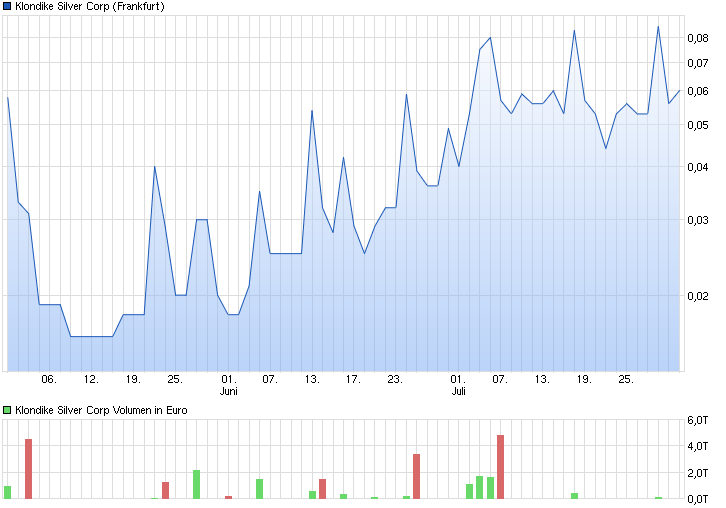
Task: Click the 0,08 price axis label
Action: [698, 38]
